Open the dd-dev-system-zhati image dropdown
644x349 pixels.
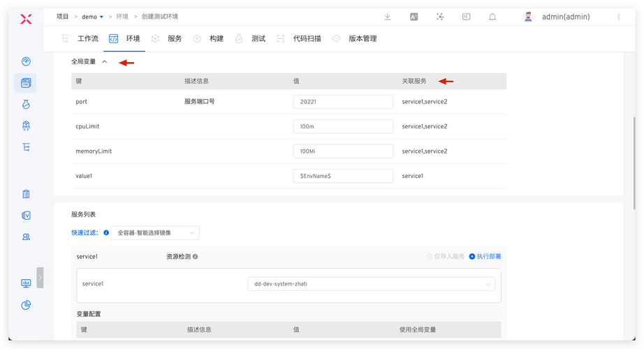point(372,283)
